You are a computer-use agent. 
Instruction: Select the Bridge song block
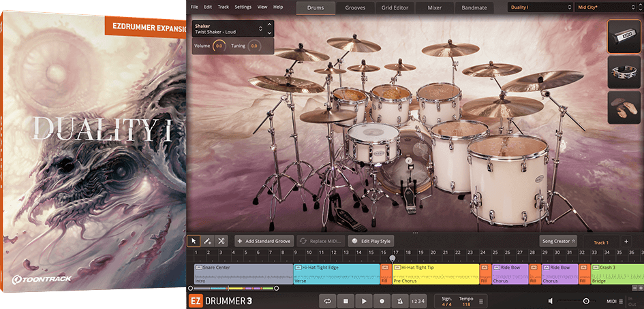click(617, 274)
